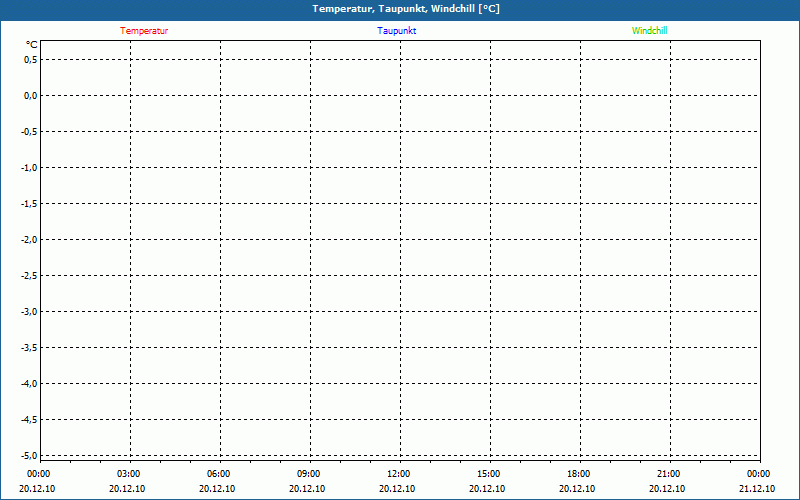800x500 pixels.
Task: Click the green Windchill legend label
Action: coord(649,31)
